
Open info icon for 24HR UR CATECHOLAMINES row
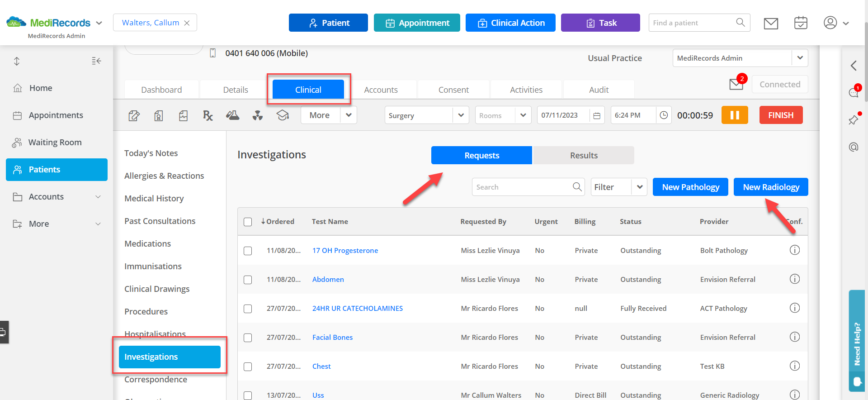[795, 308]
